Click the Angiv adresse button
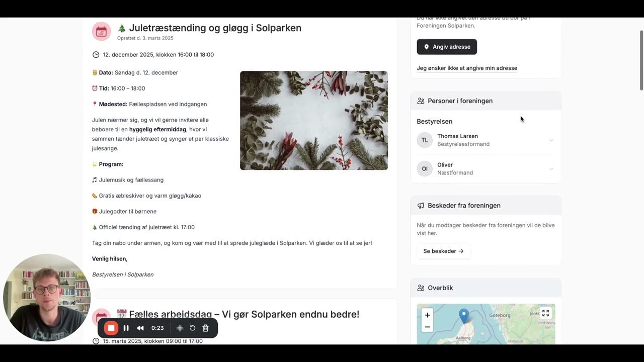The height and width of the screenshot is (362, 644). pos(447,47)
